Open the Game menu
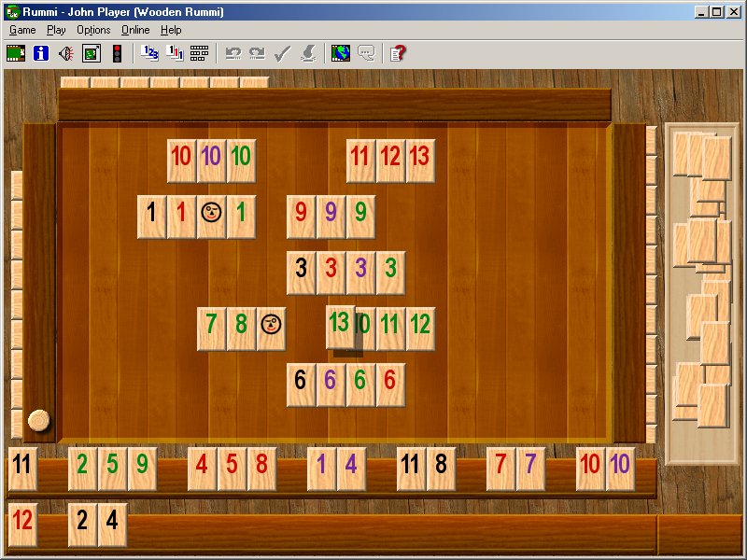This screenshot has width=747, height=560. click(22, 30)
